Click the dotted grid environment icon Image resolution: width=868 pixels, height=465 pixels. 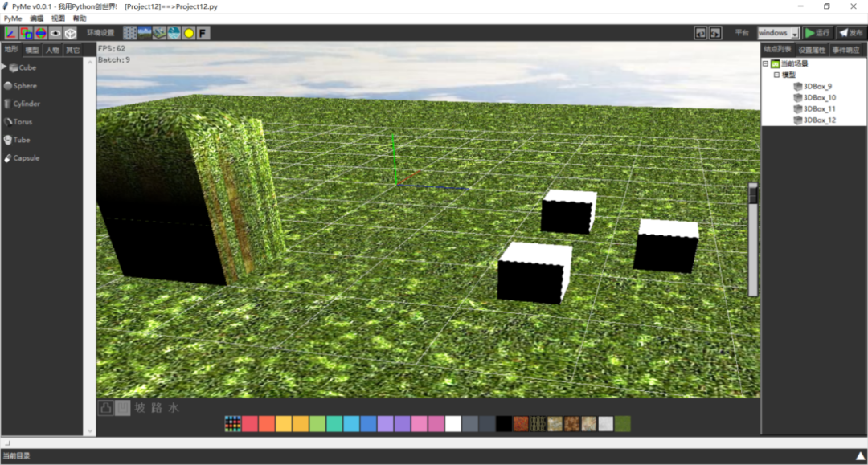[x=129, y=33]
